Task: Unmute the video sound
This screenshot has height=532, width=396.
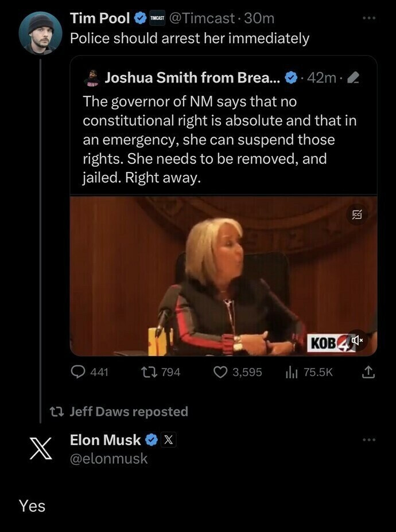Action: pos(358,339)
